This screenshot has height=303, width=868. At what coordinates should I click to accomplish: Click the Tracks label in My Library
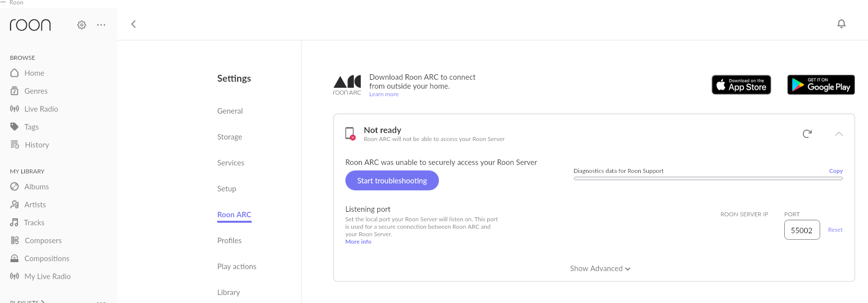[34, 223]
